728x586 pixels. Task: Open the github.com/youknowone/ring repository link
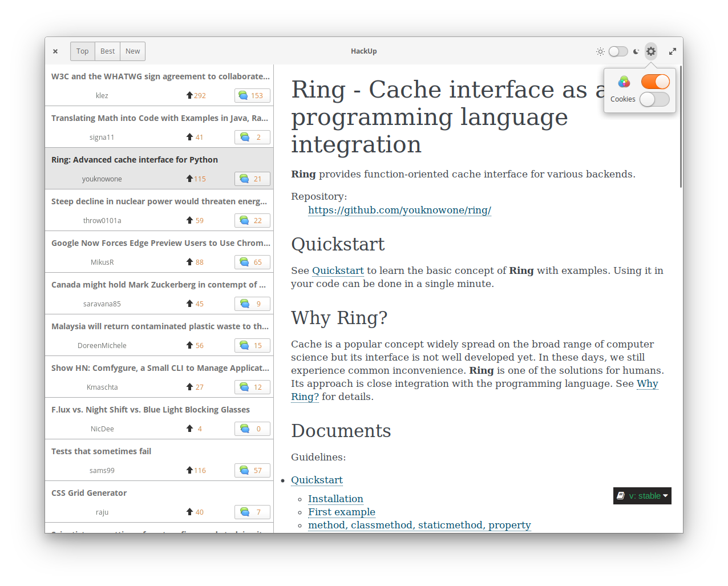click(x=399, y=210)
